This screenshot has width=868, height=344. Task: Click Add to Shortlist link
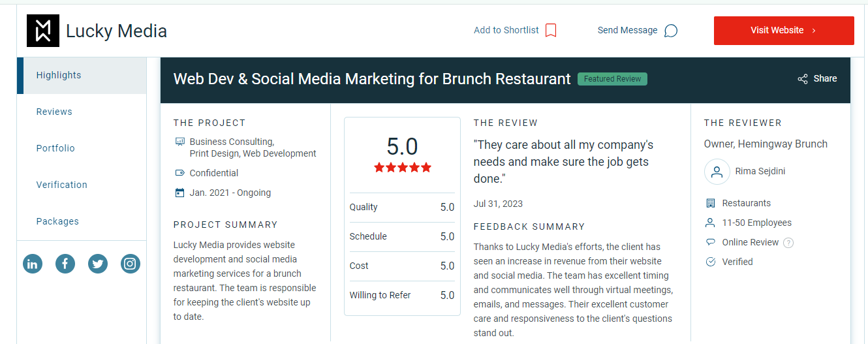[506, 30]
